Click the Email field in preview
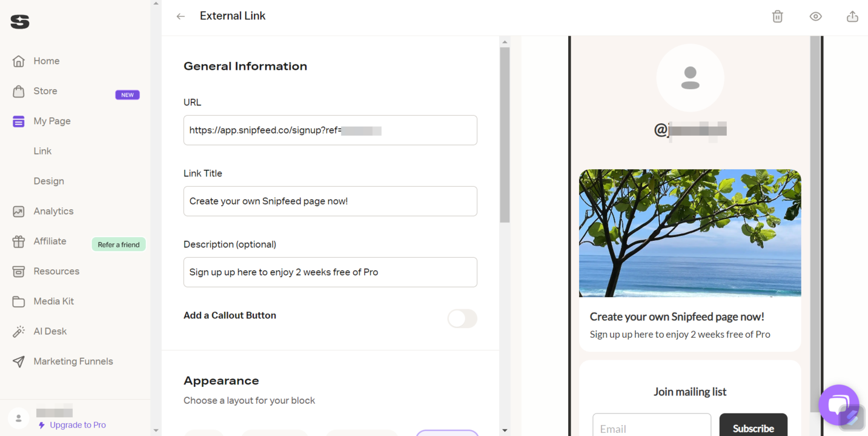Image resolution: width=868 pixels, height=436 pixels. point(652,425)
